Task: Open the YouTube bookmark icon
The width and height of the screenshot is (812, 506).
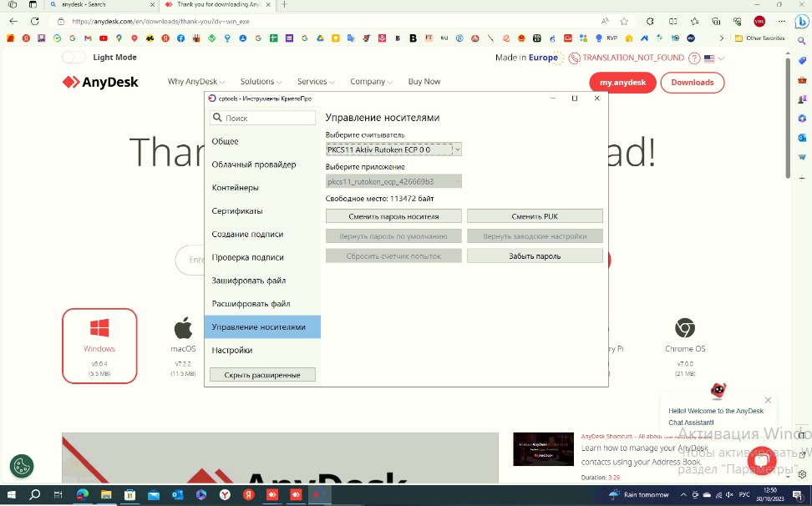Action: click(104, 38)
